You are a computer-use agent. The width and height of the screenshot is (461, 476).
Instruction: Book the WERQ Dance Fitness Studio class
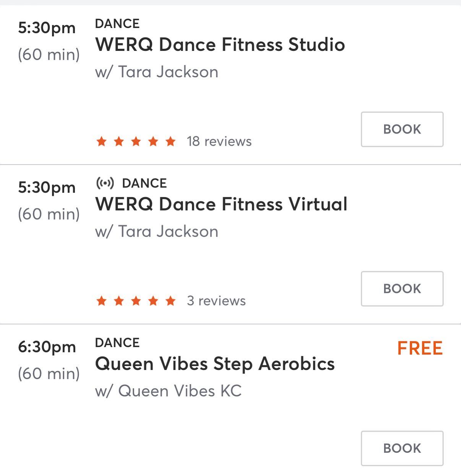click(x=402, y=129)
